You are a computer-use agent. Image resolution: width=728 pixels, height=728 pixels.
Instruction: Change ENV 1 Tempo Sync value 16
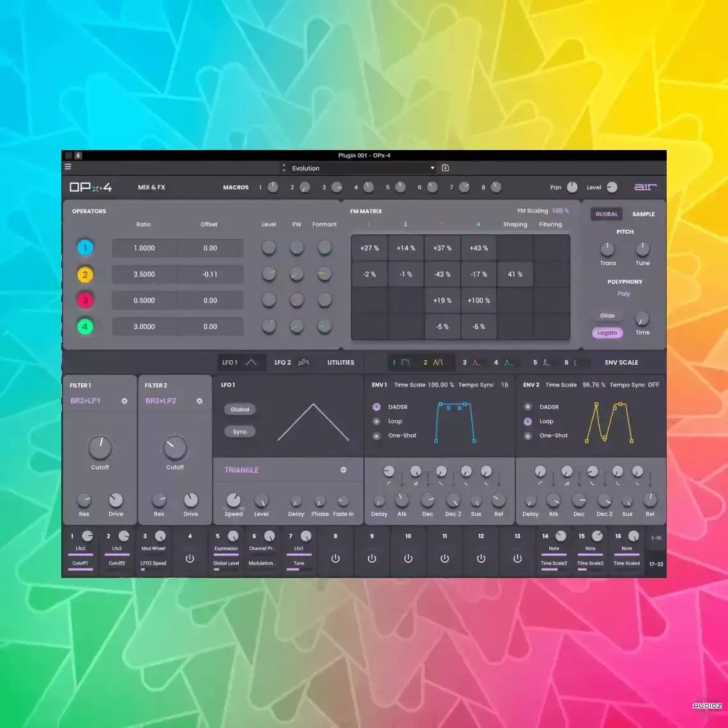[504, 384]
